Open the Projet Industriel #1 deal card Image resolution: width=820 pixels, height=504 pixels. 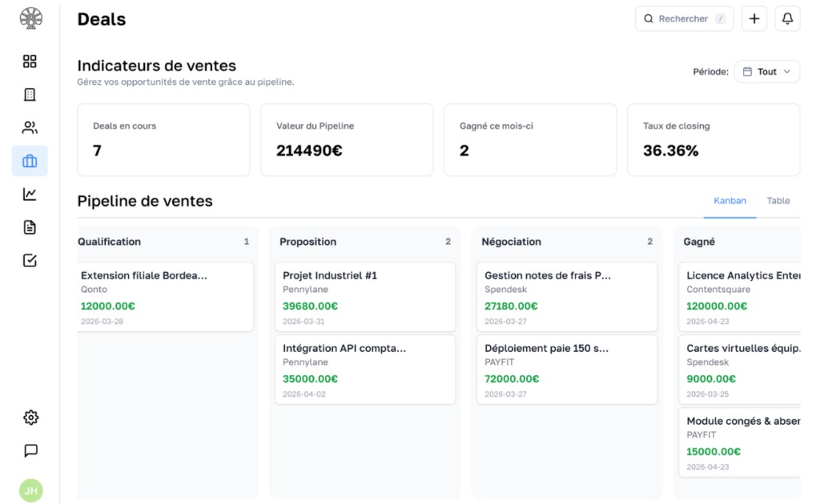pyautogui.click(x=364, y=298)
